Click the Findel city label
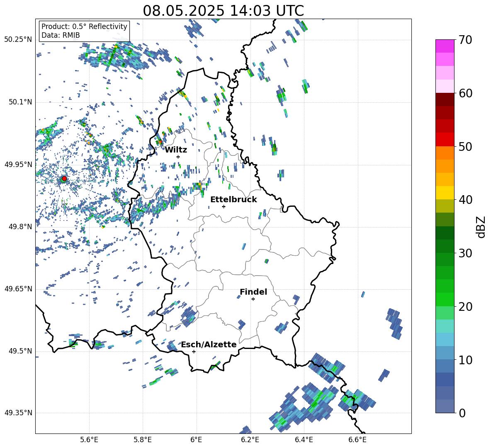 (x=253, y=292)
